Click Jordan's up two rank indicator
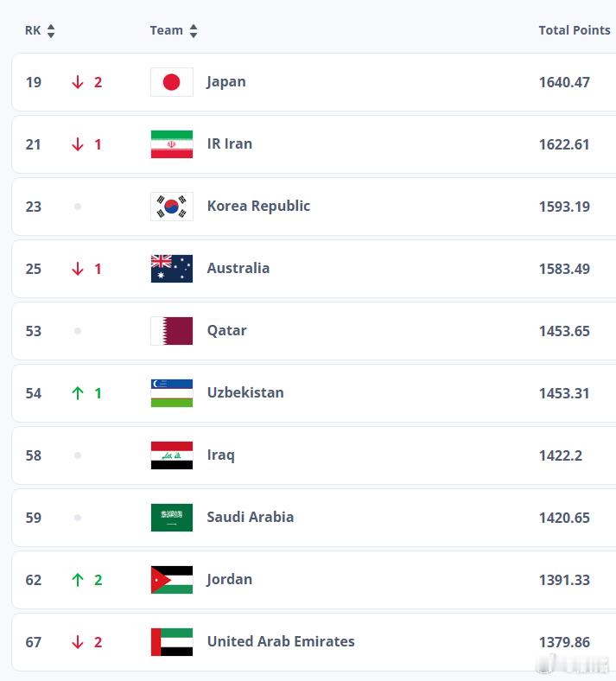The height and width of the screenshot is (681, 616). coord(86,580)
